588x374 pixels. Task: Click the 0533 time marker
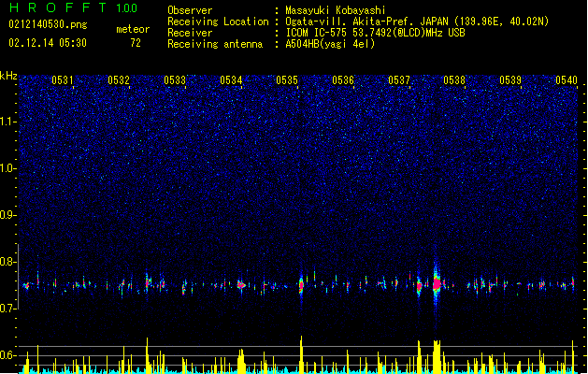175,80
